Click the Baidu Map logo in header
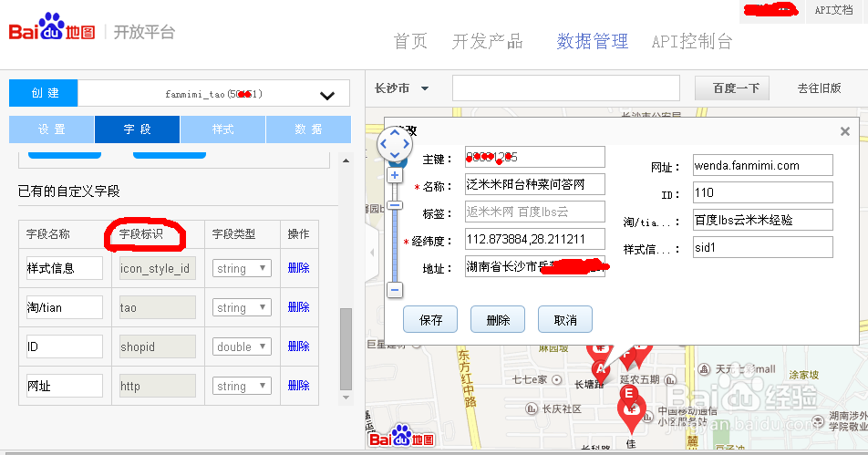This screenshot has height=455, width=868. pos(52,27)
